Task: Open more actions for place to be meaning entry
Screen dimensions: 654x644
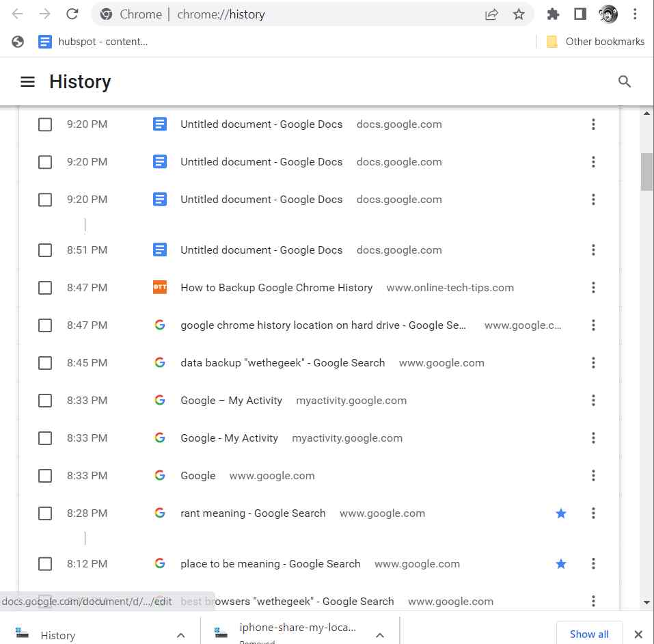Action: click(x=593, y=563)
